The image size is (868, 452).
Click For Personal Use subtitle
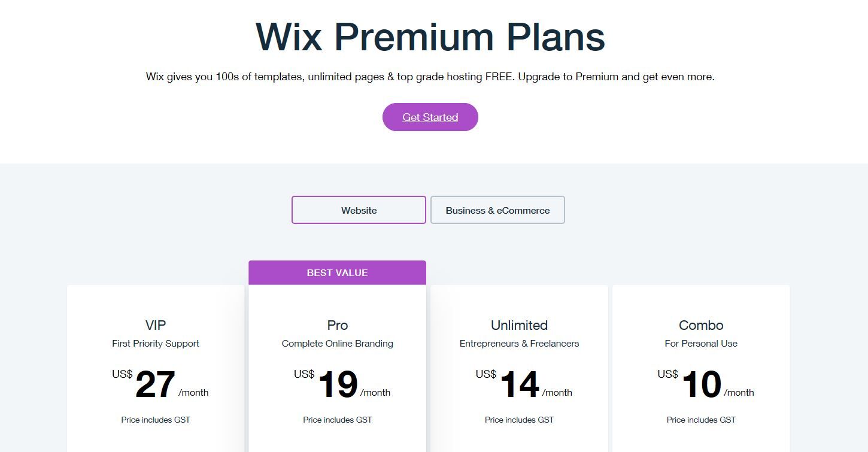click(701, 344)
